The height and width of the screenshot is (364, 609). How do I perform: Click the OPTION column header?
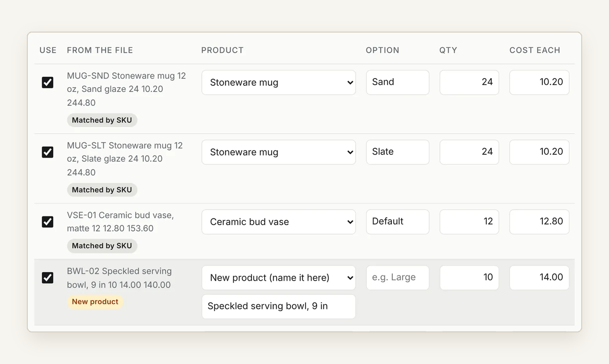[x=383, y=50]
